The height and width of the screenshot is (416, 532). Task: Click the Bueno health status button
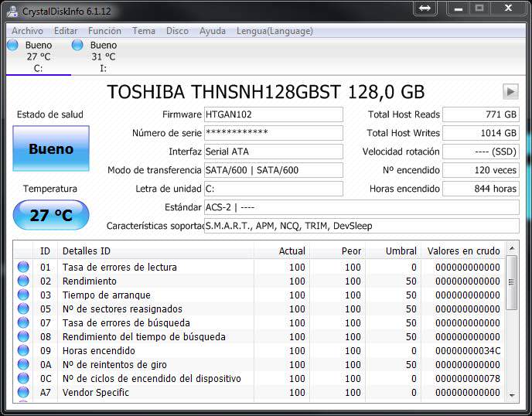(x=51, y=148)
